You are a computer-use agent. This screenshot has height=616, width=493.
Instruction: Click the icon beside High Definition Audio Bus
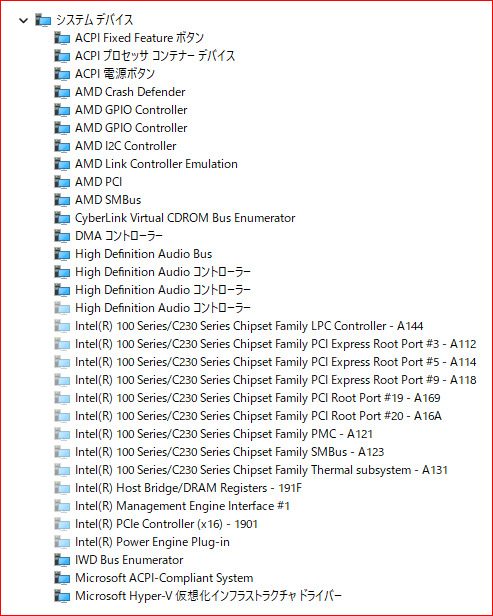tap(62, 254)
